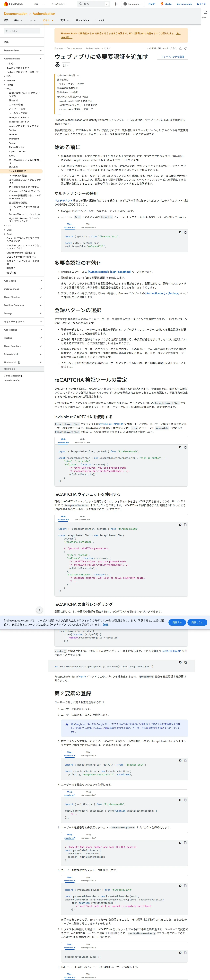Toggle dark theme on multiFactor getSession code
Screen dimensions: 210x980
click(180, 800)
